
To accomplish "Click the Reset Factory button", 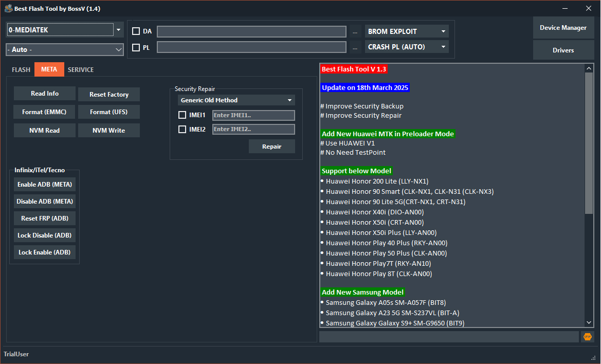I will 109,94.
